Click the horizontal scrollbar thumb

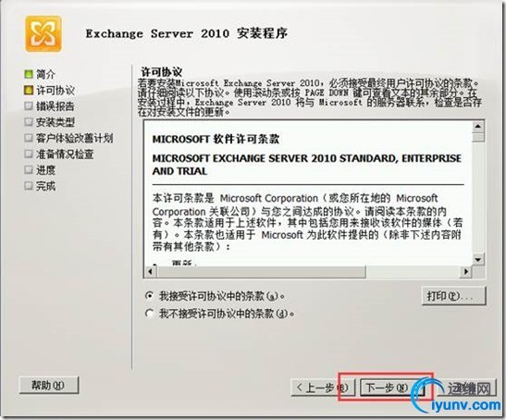click(x=262, y=272)
